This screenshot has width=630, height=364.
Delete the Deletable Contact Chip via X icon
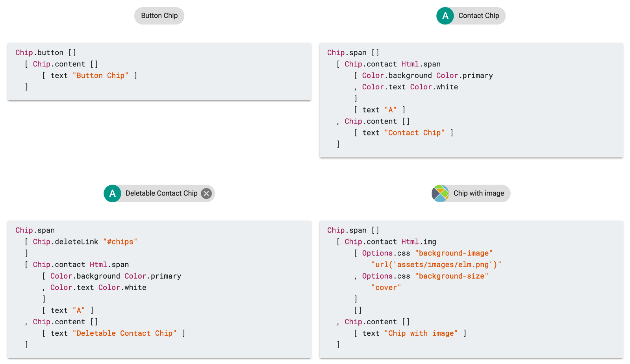pyautogui.click(x=206, y=194)
